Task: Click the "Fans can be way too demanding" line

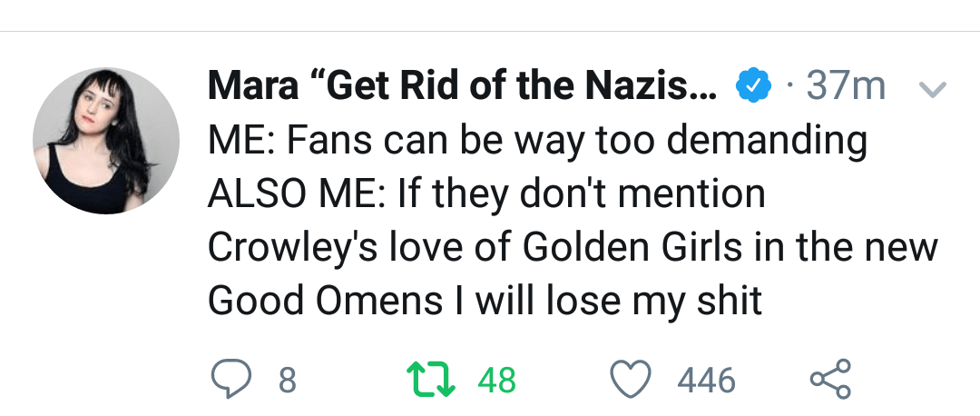Action: [x=537, y=141]
